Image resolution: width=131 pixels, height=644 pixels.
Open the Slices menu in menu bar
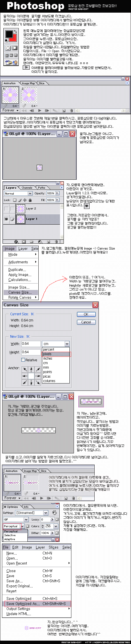pos(53,547)
